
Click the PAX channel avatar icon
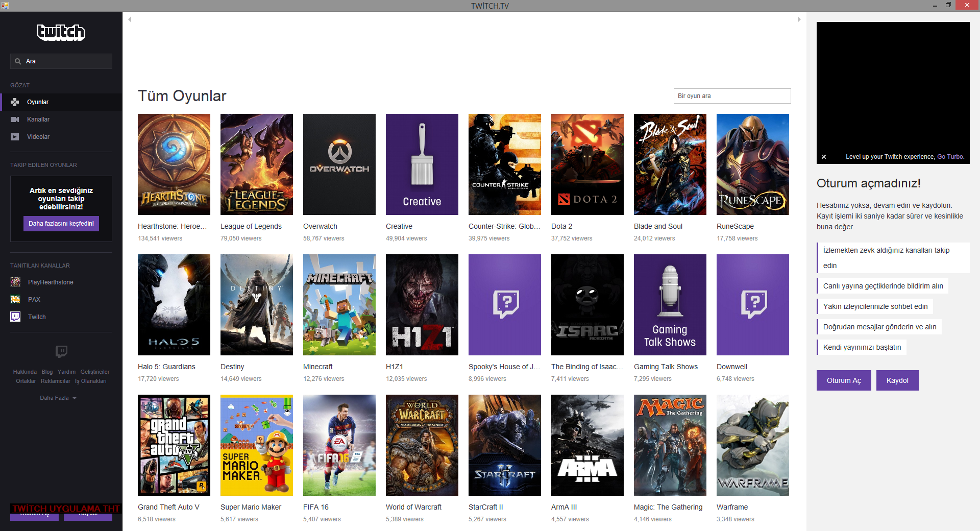click(x=15, y=299)
